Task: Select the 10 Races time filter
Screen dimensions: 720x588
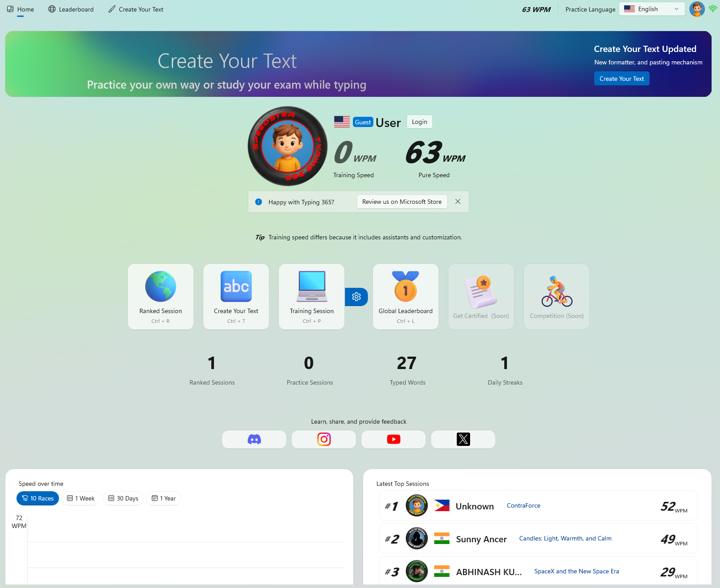Action: pyautogui.click(x=38, y=498)
